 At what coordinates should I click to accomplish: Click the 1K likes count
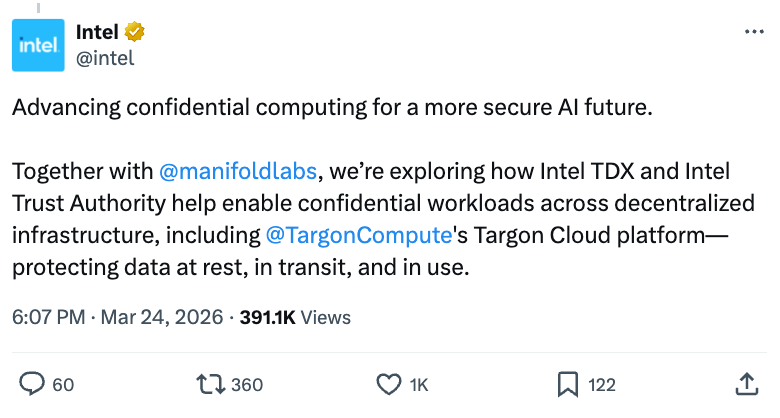pyautogui.click(x=418, y=385)
